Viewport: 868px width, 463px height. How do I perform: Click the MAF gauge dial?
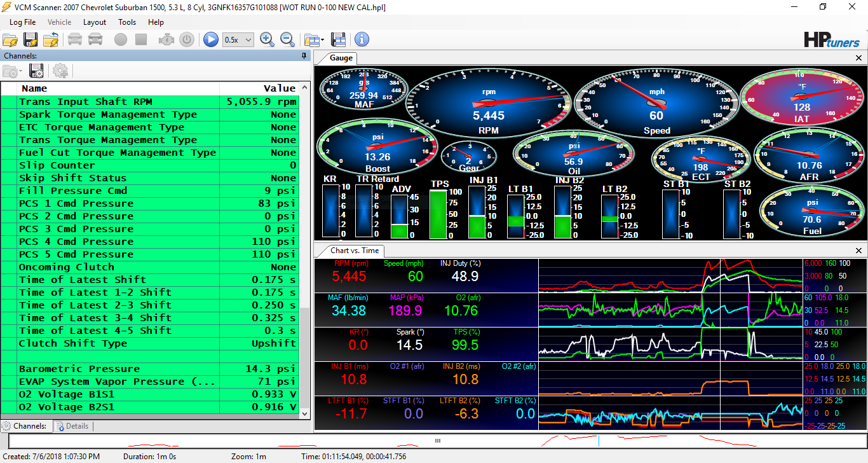click(x=364, y=90)
